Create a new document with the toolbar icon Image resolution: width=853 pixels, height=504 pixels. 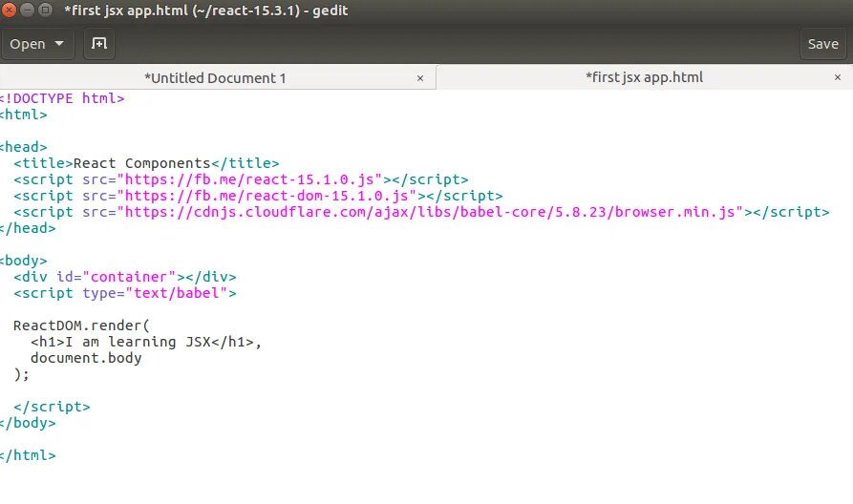99,44
